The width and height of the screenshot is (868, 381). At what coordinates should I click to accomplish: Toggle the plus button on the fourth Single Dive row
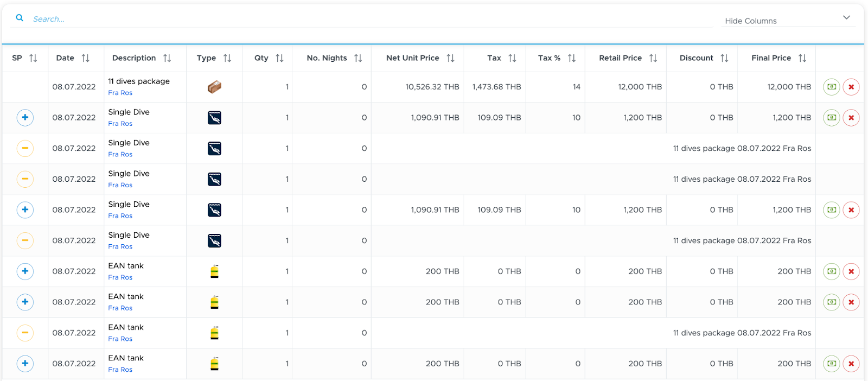[25, 210]
